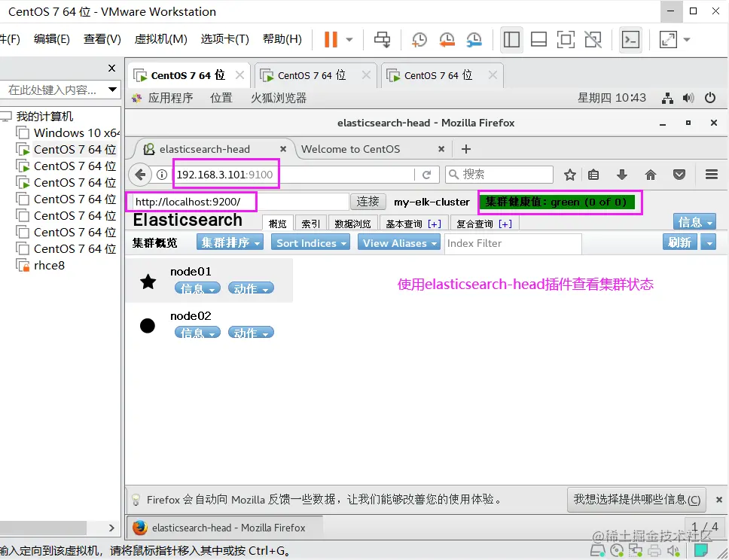Toggle the VMware library sidebar view
The height and width of the screenshot is (560, 729).
(511, 39)
